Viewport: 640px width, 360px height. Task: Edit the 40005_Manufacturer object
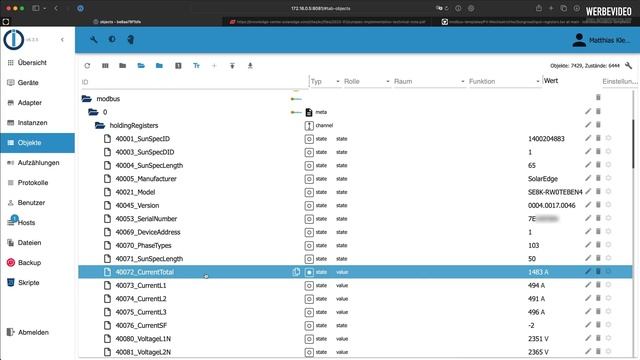588,178
